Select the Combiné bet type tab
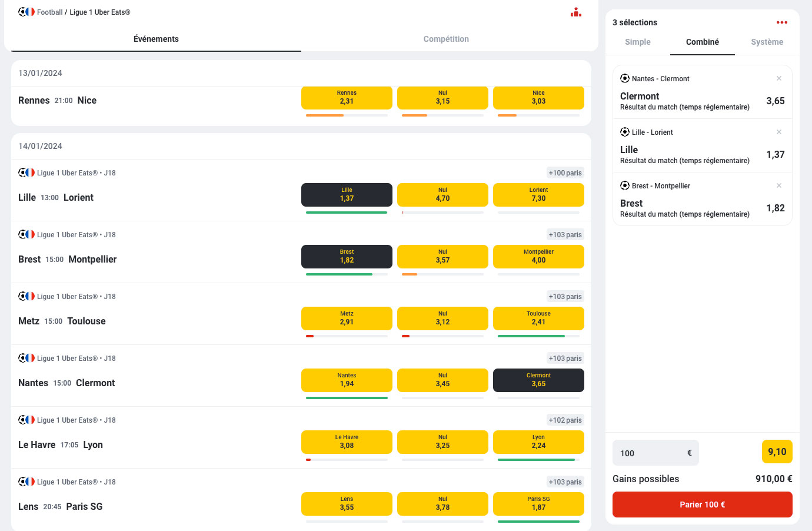The width and height of the screenshot is (812, 531). (x=703, y=42)
